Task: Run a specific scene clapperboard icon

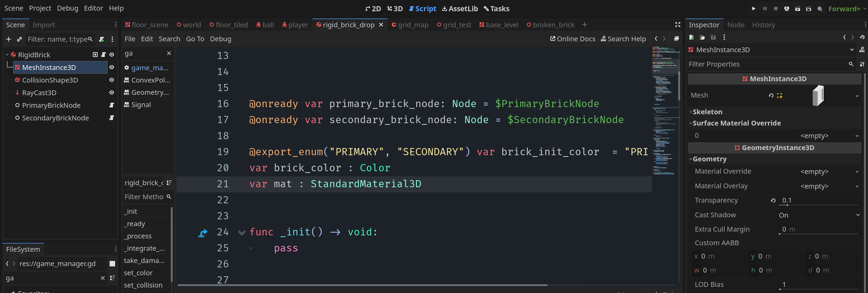Action: [809, 9]
